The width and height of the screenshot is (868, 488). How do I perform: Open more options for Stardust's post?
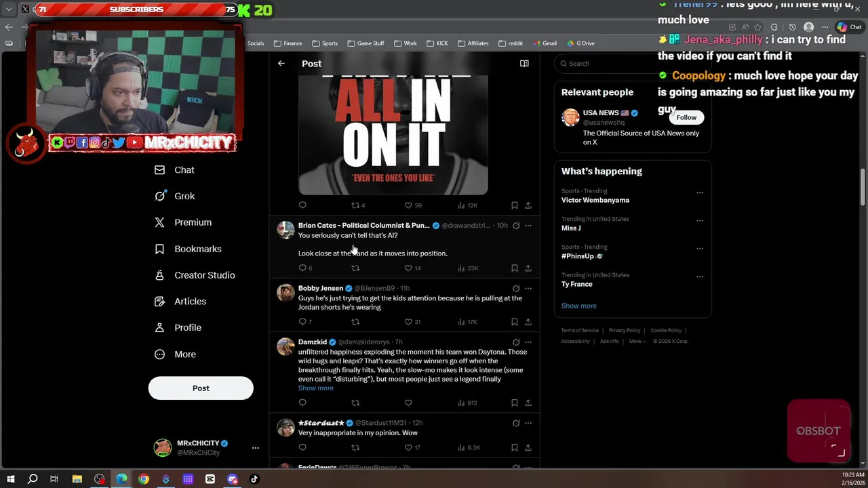pyautogui.click(x=528, y=423)
